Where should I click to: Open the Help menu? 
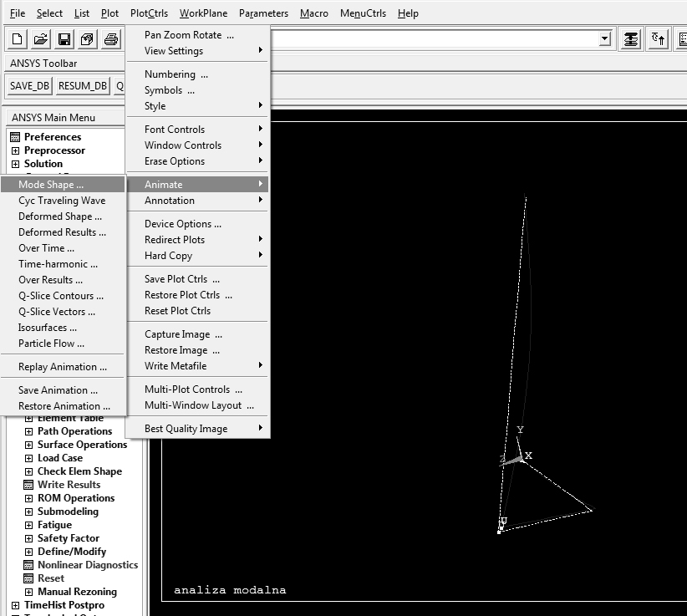408,13
